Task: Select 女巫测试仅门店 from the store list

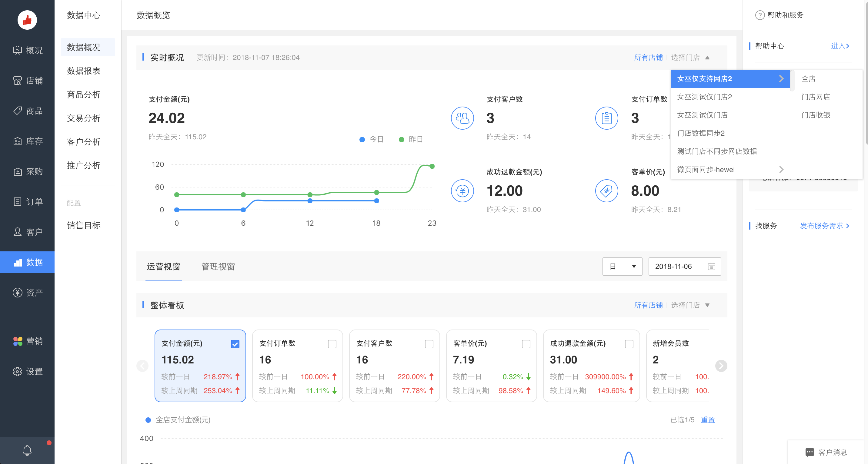Action: 730,115
